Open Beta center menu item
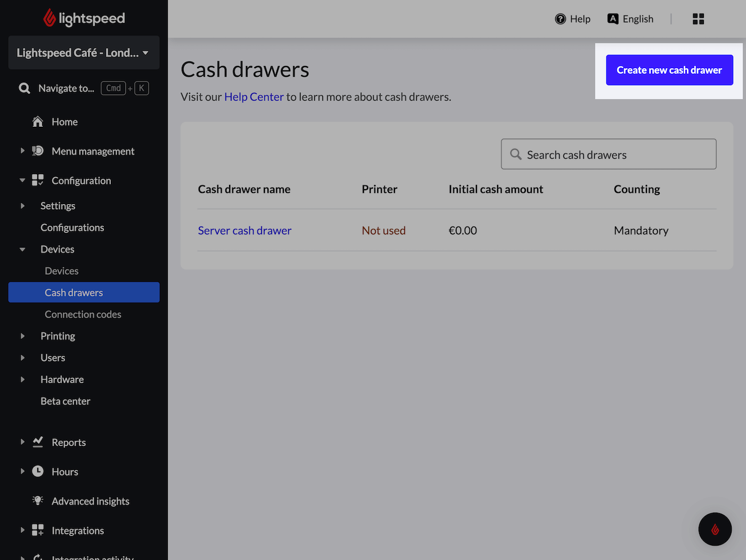Viewport: 746px width, 560px height. pos(65,401)
